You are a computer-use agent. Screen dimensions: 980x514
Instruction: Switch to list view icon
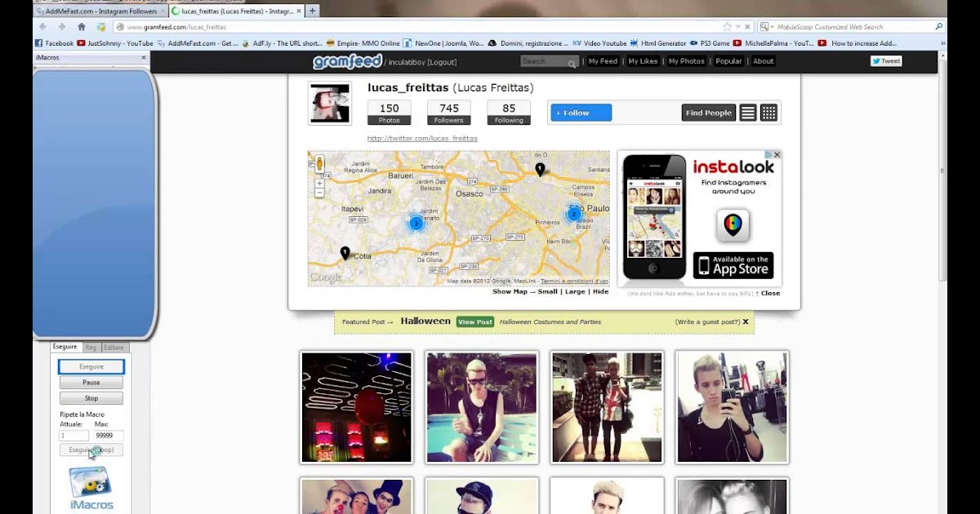point(748,113)
